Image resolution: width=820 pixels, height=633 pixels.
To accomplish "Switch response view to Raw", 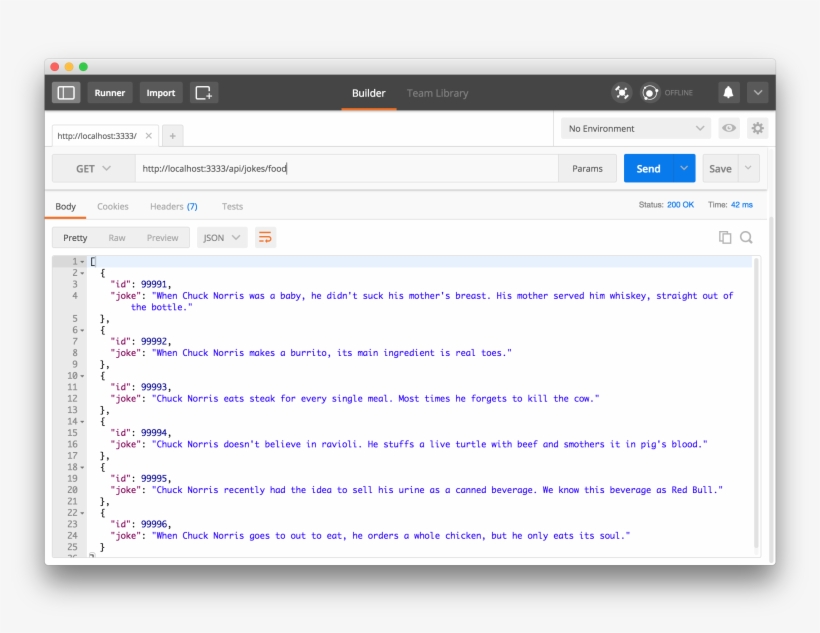I will [x=119, y=237].
